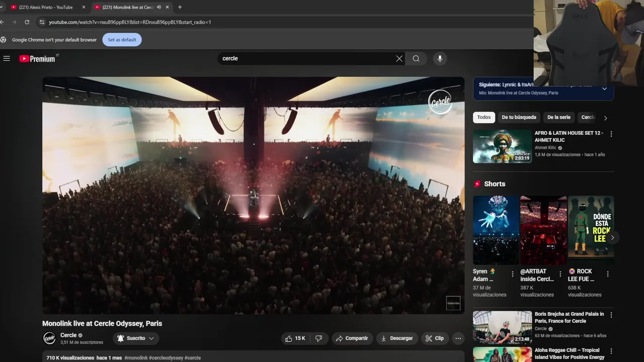Click the address bar URL

point(130,22)
